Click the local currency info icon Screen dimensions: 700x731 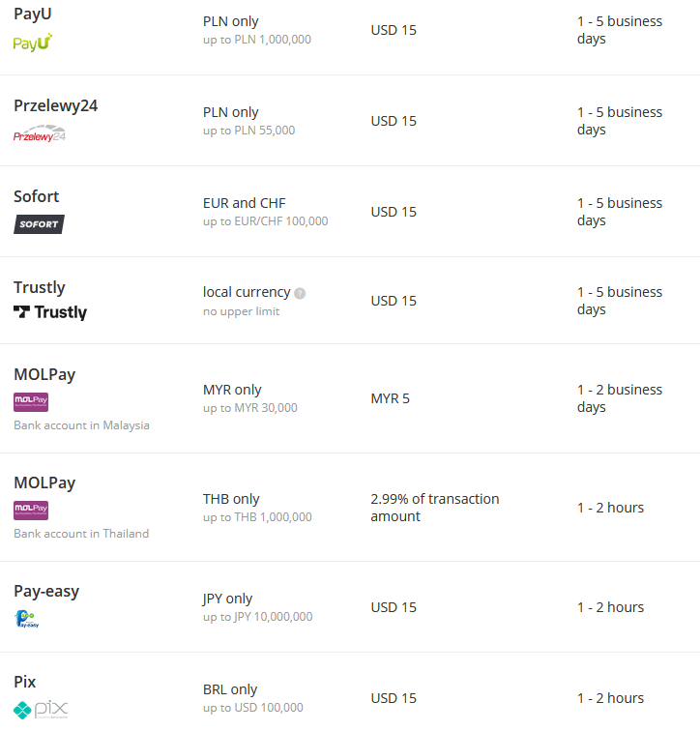pos(300,293)
